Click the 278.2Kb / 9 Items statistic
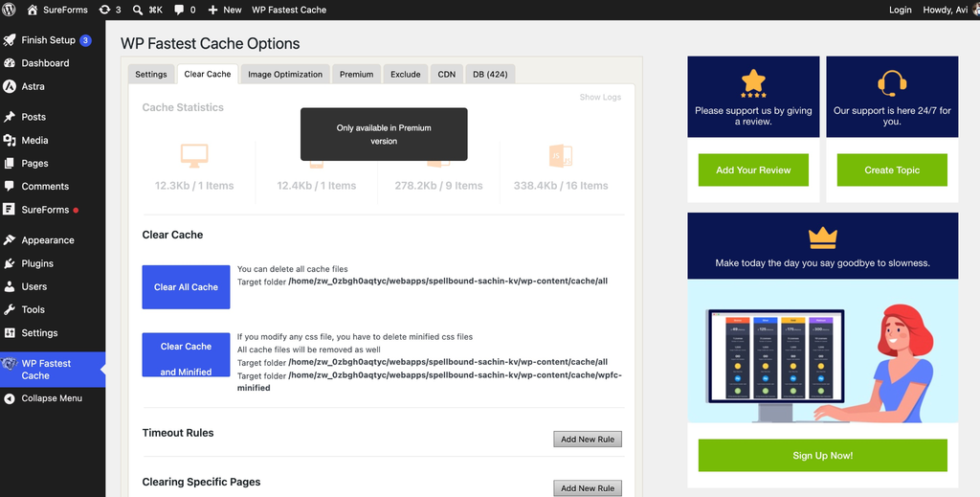Viewport: 980px width, 497px height. tap(438, 186)
